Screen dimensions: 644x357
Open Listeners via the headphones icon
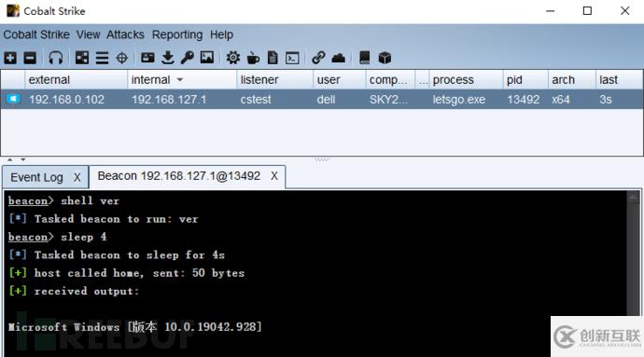(56, 58)
